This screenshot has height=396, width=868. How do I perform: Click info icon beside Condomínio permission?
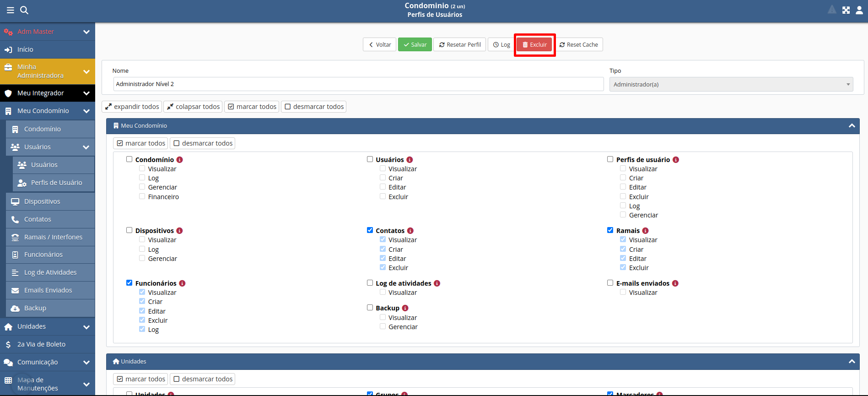[180, 160]
